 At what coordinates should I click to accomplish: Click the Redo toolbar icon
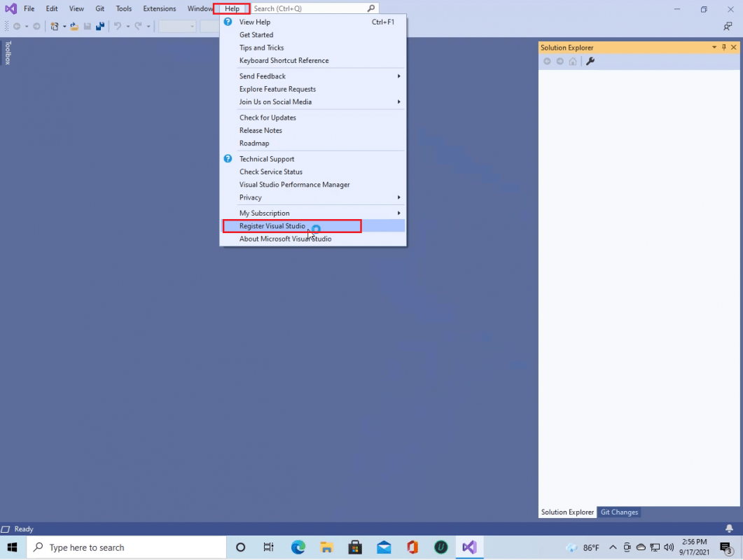pyautogui.click(x=138, y=27)
